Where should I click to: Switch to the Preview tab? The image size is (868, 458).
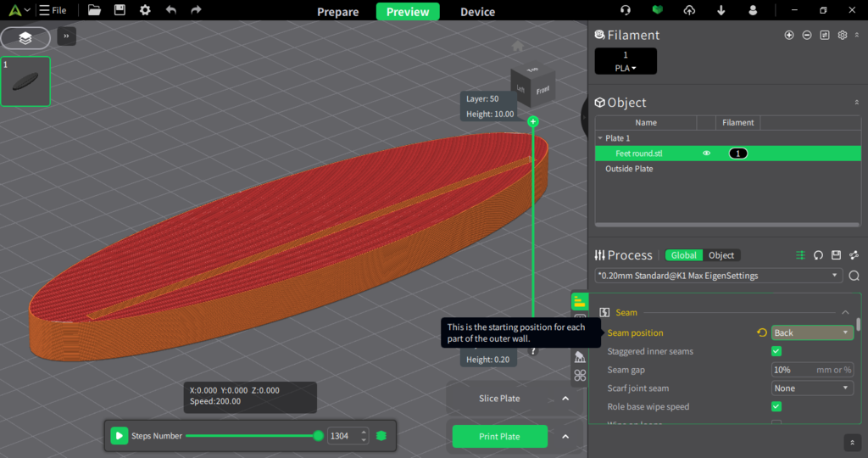tap(408, 12)
